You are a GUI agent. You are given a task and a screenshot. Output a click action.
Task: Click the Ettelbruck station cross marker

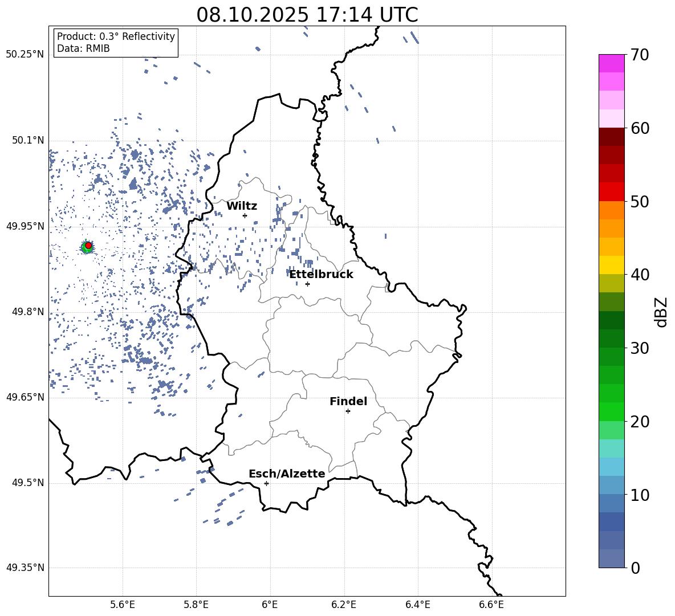coord(307,284)
